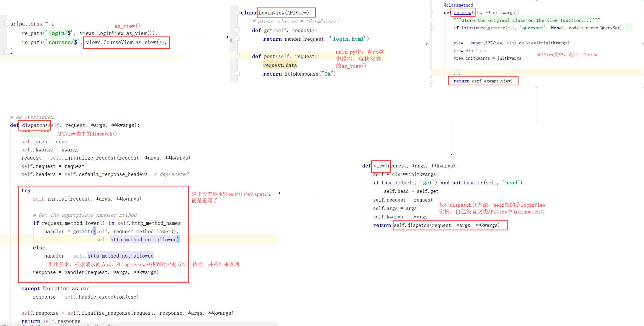This screenshot has width=644, height=326.
Task: Click fold marker beside as_view definition
Action: point(432,13)
